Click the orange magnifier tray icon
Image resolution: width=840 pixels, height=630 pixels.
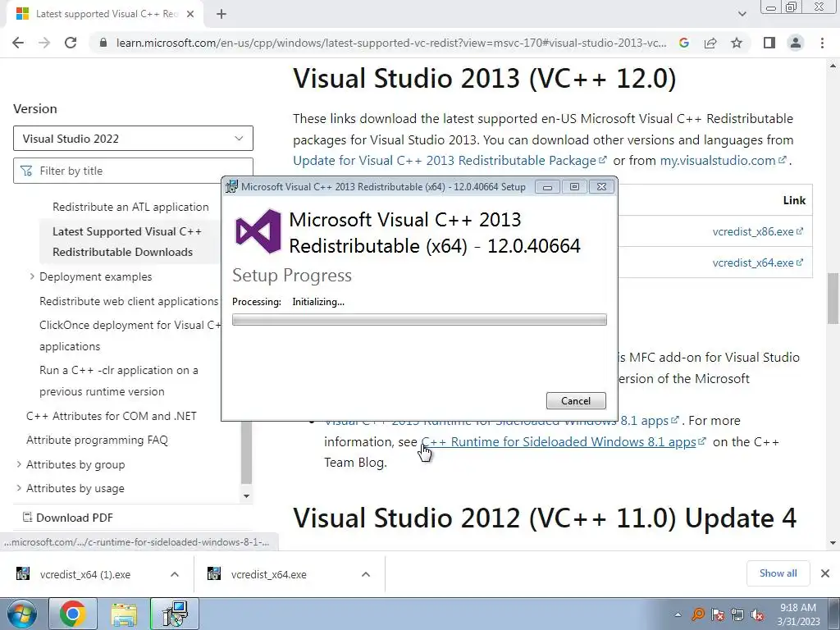(x=697, y=614)
